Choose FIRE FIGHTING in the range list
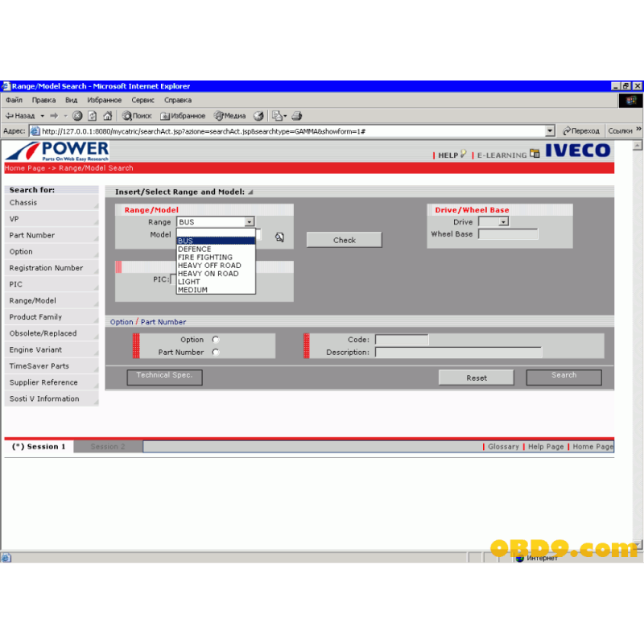Screen dimensions: 644x644 tap(216, 258)
